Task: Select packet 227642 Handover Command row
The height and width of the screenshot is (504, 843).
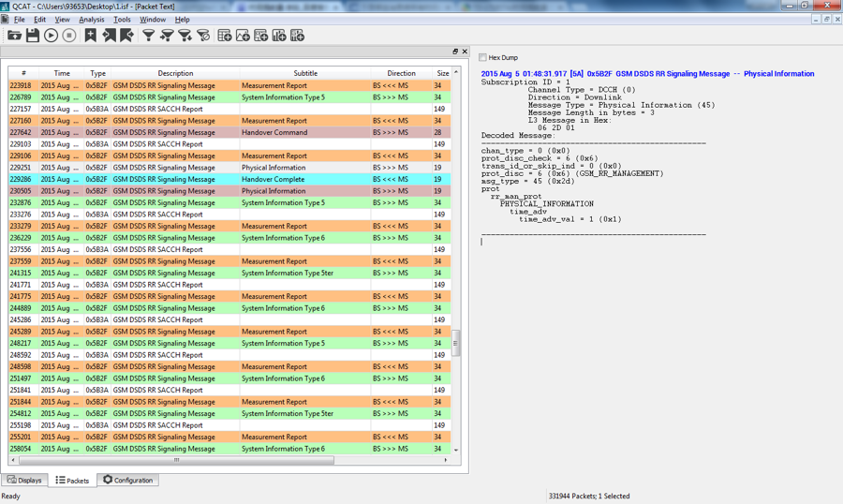Action: 229,132
